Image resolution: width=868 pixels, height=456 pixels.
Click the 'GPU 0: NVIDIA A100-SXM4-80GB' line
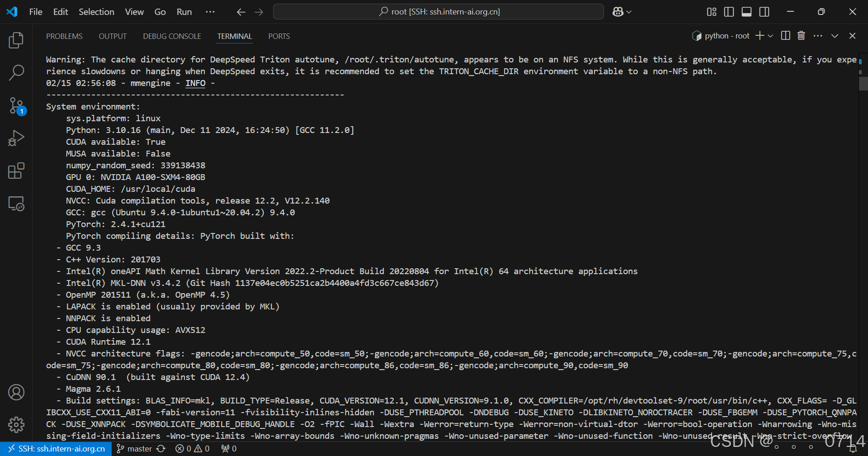tap(136, 177)
